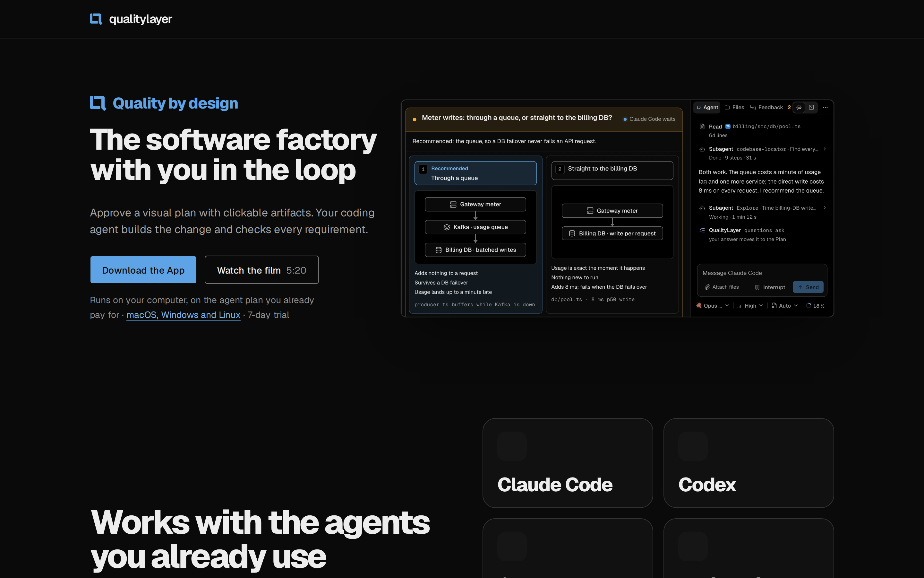Screen dimensions: 924x578
Task: Open the three-dots more menu
Action: [x=825, y=108]
